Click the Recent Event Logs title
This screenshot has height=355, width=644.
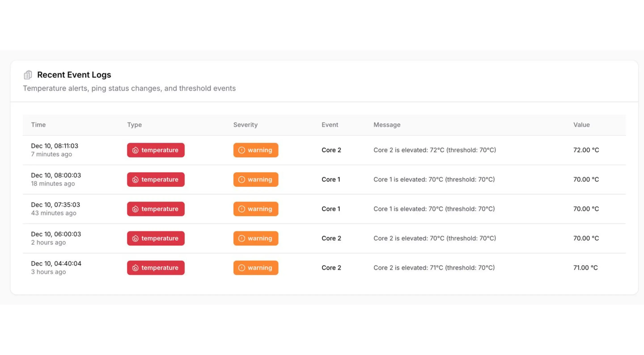[x=74, y=74]
